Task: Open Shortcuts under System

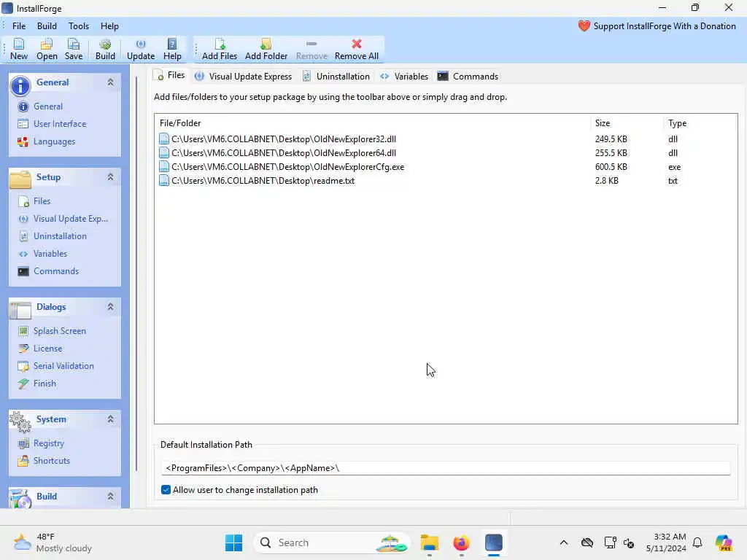Action: pos(52,461)
